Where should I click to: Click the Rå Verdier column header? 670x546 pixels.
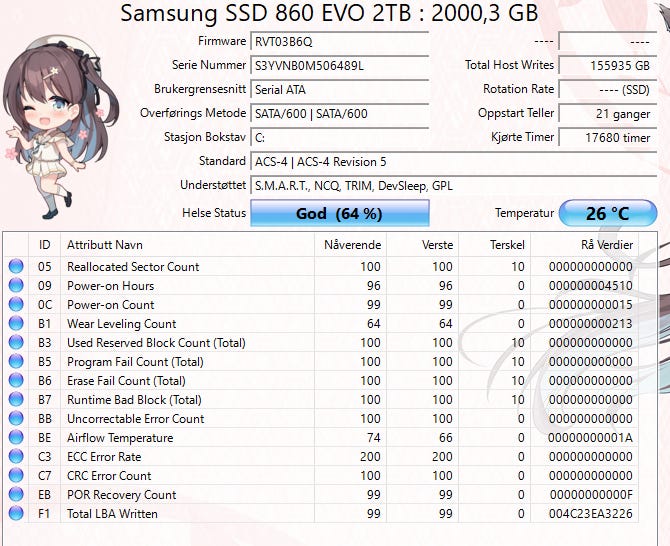pos(585,245)
